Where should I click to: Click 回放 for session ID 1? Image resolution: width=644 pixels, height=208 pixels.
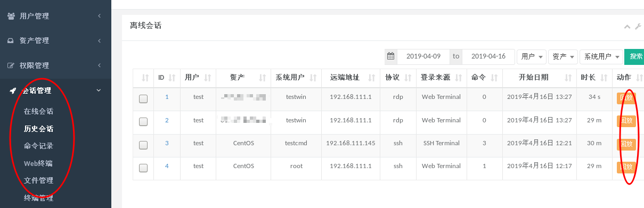click(626, 97)
